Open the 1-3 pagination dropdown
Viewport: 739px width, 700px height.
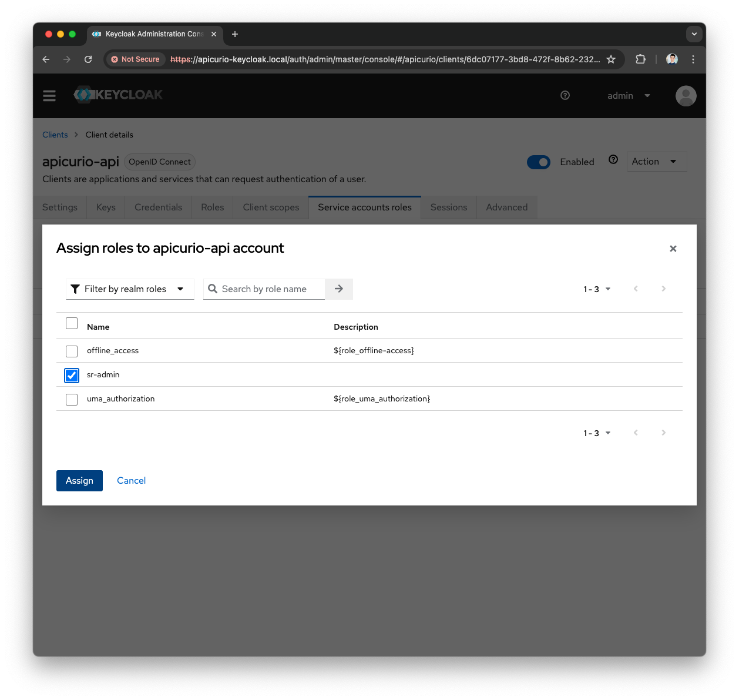tap(596, 289)
